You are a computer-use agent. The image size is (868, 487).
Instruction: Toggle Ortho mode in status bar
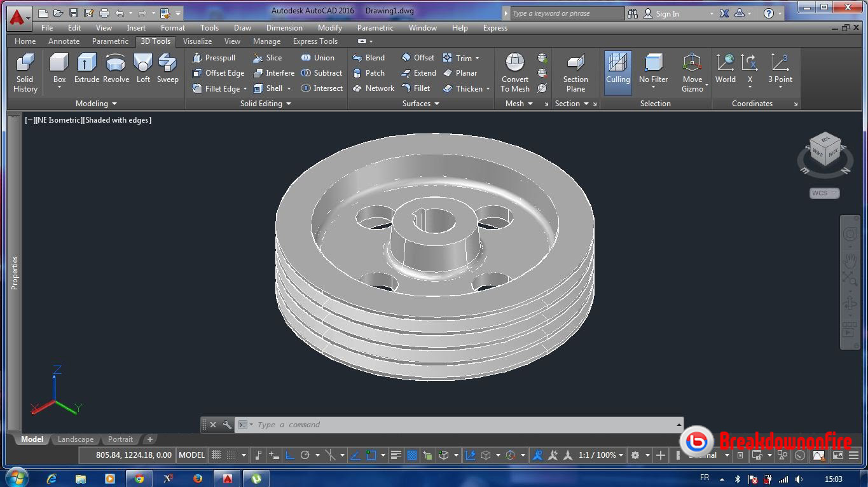[x=289, y=455]
